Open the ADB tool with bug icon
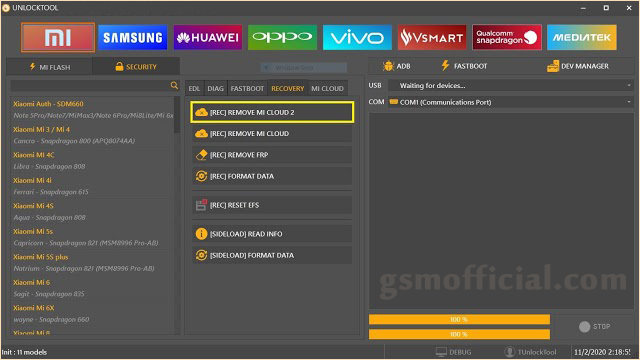The height and width of the screenshot is (360, 640). pyautogui.click(x=396, y=66)
